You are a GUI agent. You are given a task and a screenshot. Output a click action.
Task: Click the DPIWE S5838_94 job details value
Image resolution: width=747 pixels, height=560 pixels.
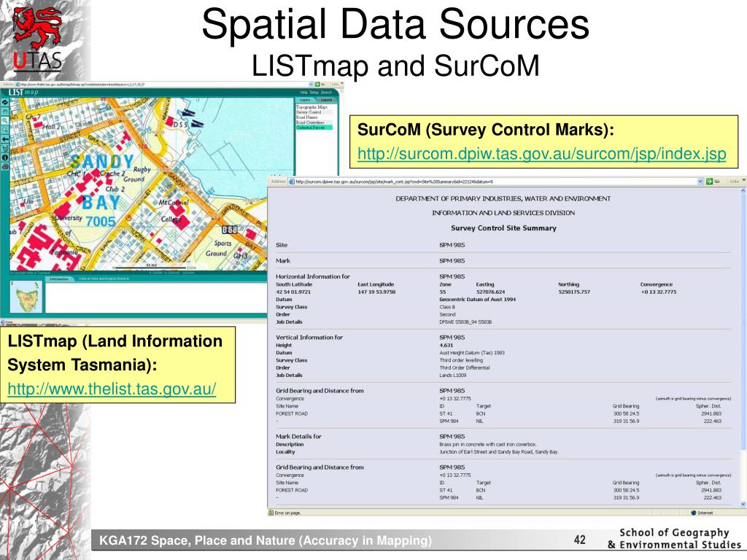pos(465,322)
